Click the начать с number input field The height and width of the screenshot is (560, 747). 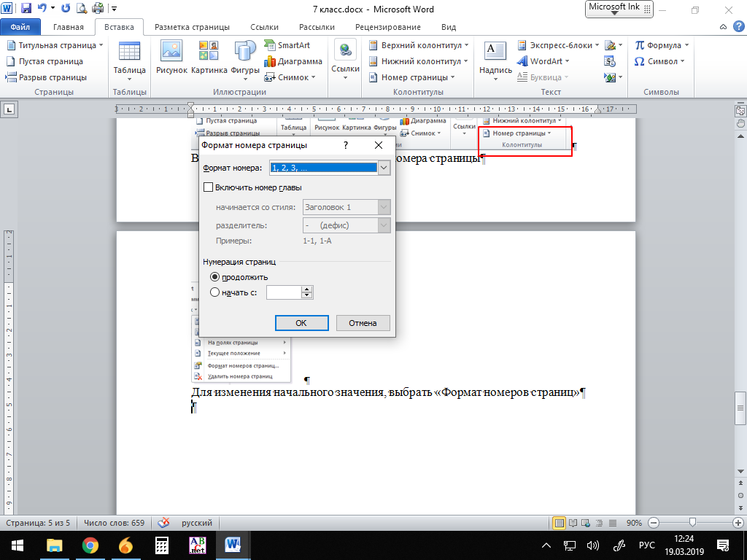[x=284, y=292]
